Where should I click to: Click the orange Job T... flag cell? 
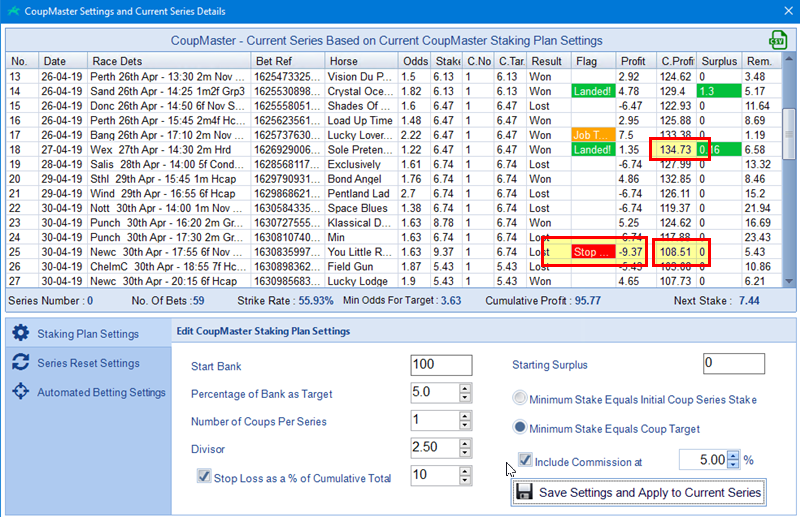point(593,135)
